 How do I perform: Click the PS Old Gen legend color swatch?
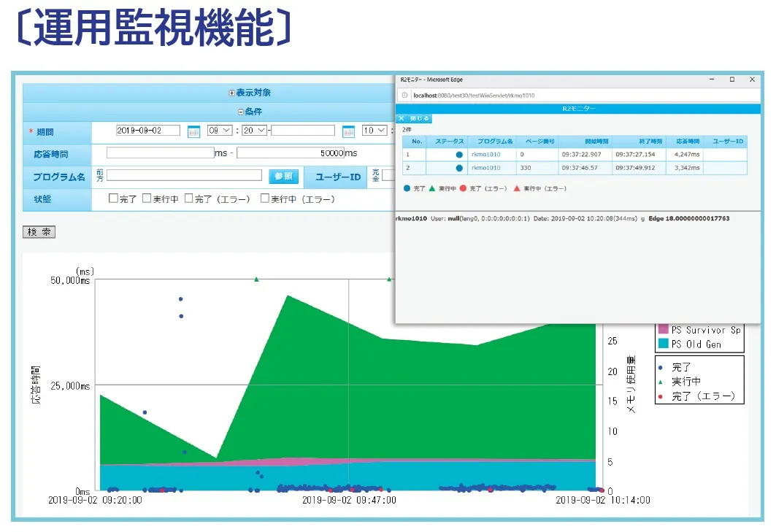[663, 344]
